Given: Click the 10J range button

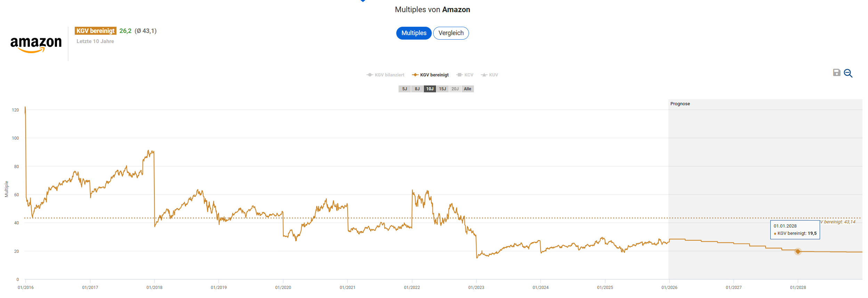Looking at the screenshot, I should click(430, 89).
